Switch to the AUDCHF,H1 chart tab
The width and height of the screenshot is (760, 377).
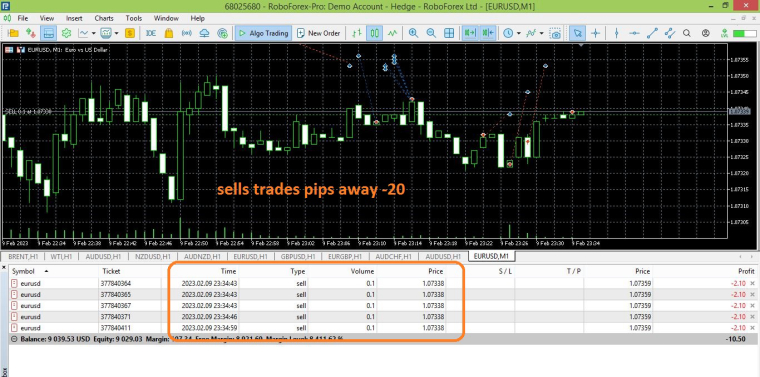[x=395, y=256]
